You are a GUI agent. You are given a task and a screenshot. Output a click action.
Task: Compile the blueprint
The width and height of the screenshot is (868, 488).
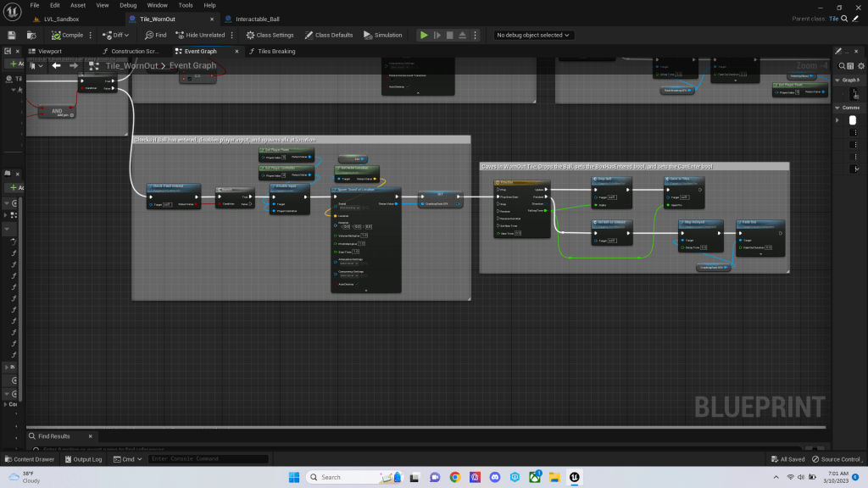[x=67, y=35]
